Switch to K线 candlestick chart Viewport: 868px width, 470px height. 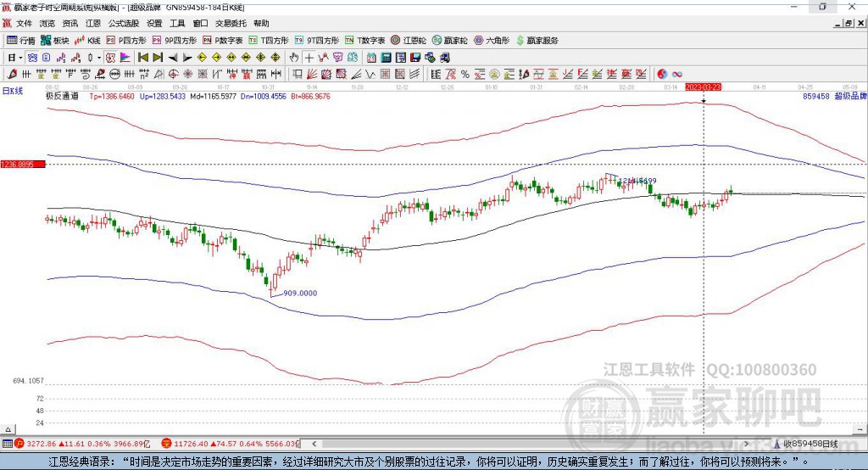click(87, 41)
